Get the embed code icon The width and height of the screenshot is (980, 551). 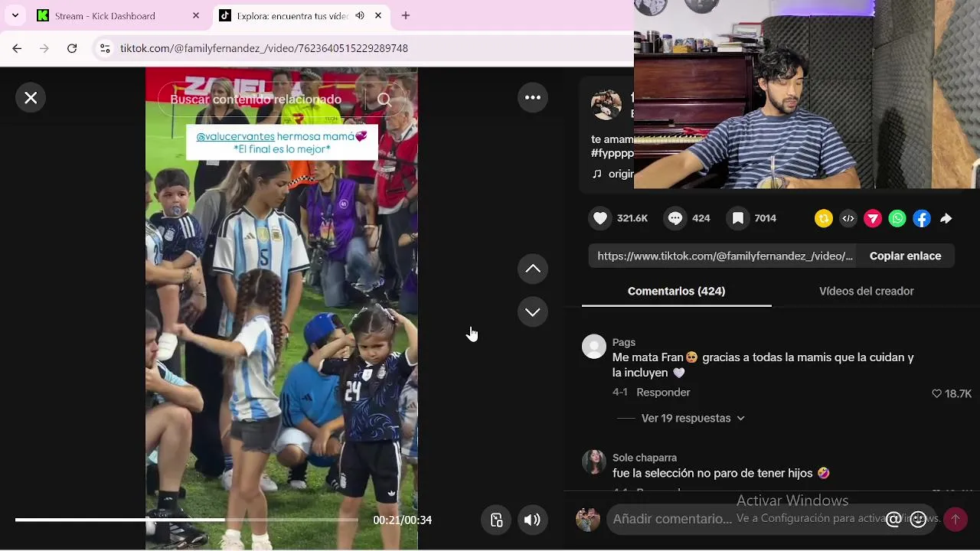(x=848, y=219)
